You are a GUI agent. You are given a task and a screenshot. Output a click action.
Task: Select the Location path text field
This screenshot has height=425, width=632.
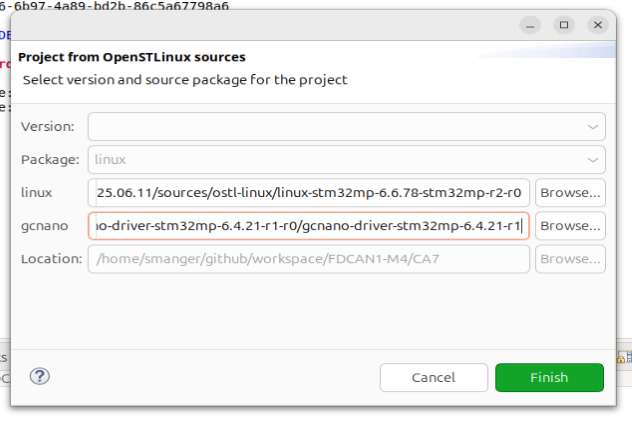(x=309, y=259)
